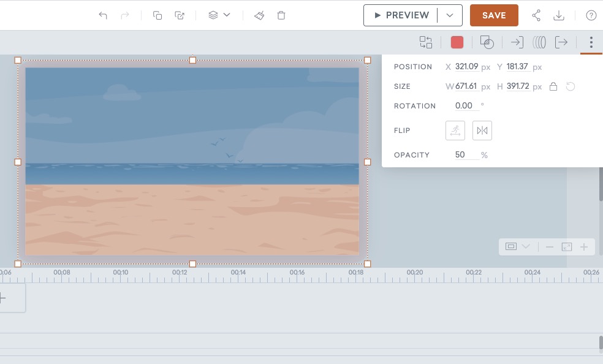Click the bottom-right resize handle of image

click(367, 264)
